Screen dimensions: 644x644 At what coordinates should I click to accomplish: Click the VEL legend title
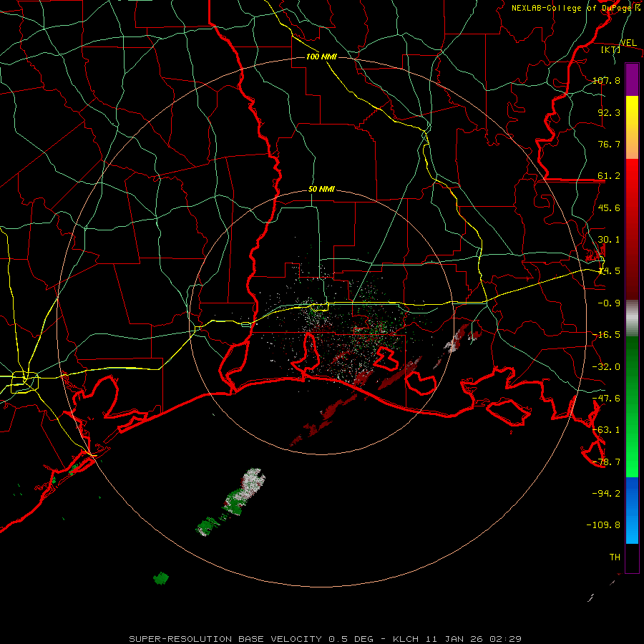tap(628, 43)
